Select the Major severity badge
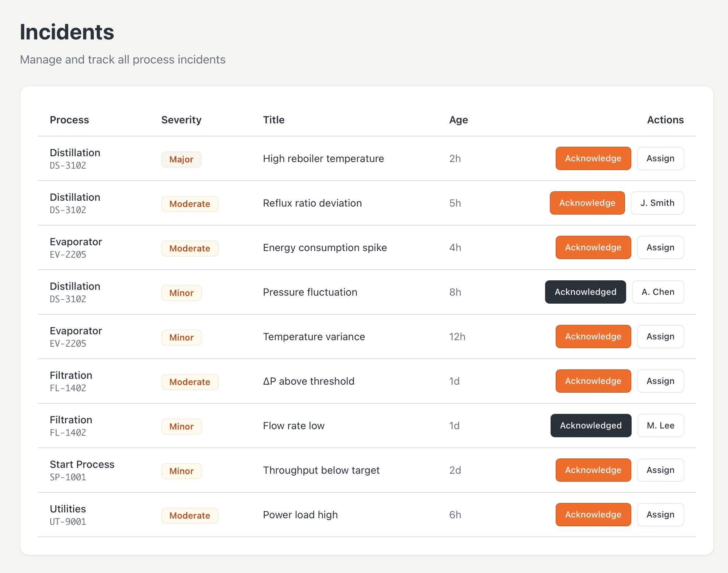This screenshot has height=573, width=728. tap(181, 159)
